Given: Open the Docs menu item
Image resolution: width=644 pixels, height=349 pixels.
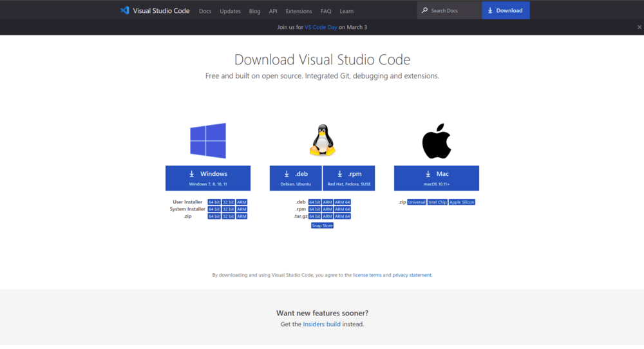Looking at the screenshot, I should 205,11.
